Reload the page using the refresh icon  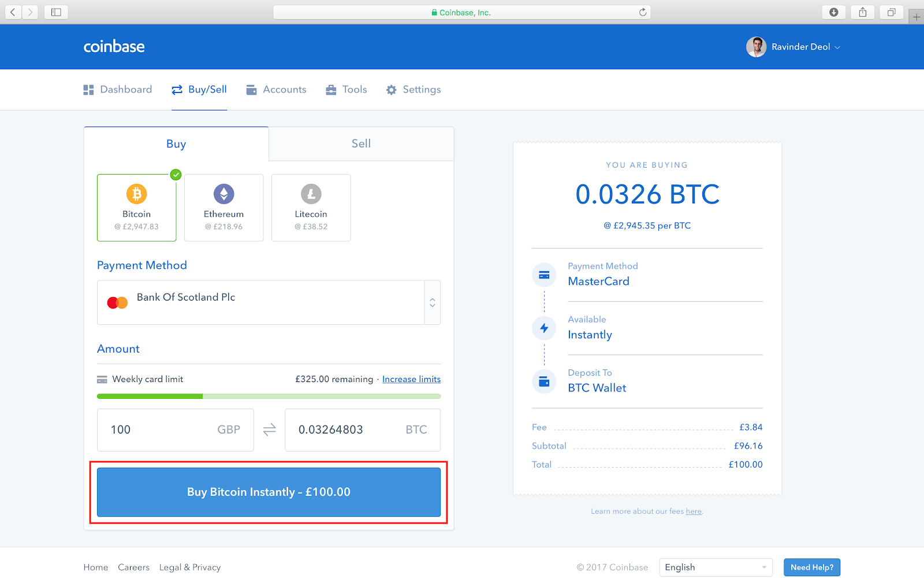coord(643,12)
